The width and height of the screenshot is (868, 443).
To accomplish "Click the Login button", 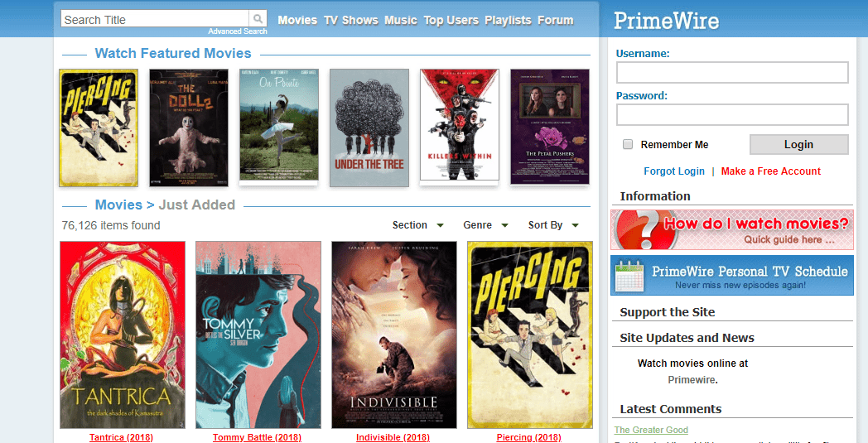I will 798,145.
